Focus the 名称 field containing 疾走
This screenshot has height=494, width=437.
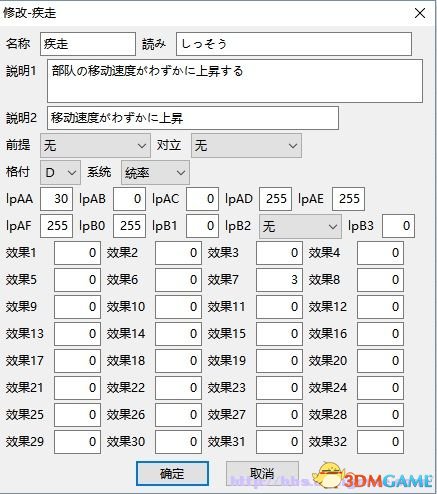88,44
